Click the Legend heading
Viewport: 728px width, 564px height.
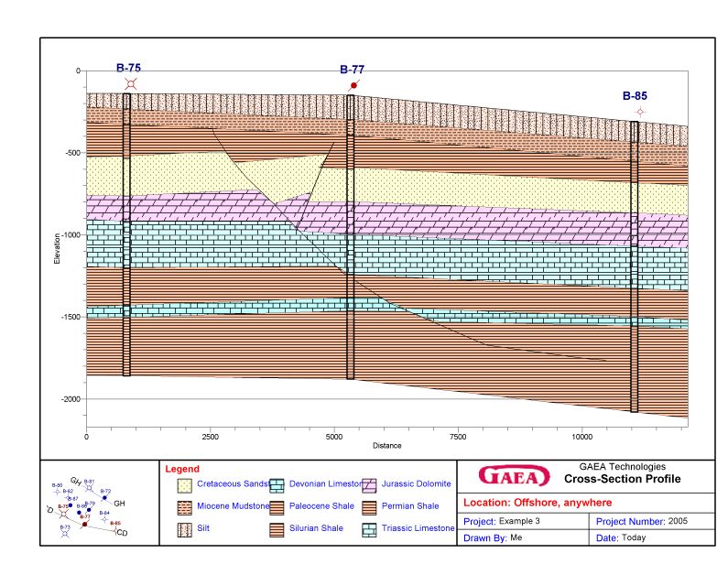click(x=181, y=469)
